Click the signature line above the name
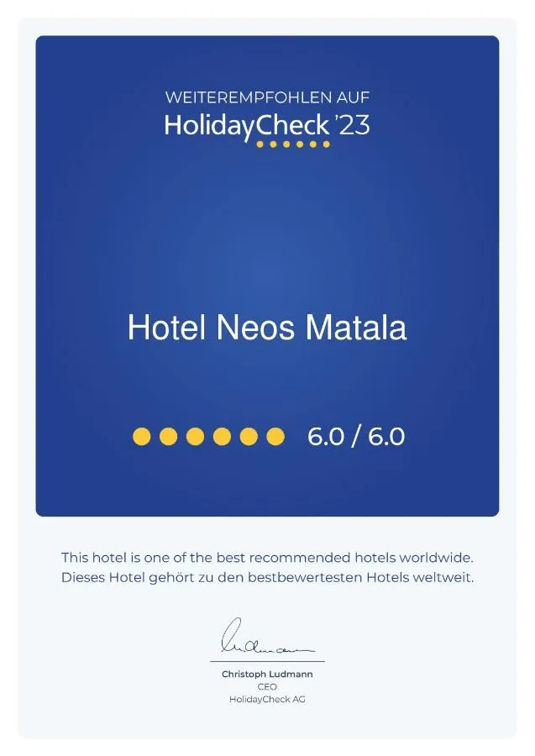535x756 pixels. point(267,662)
